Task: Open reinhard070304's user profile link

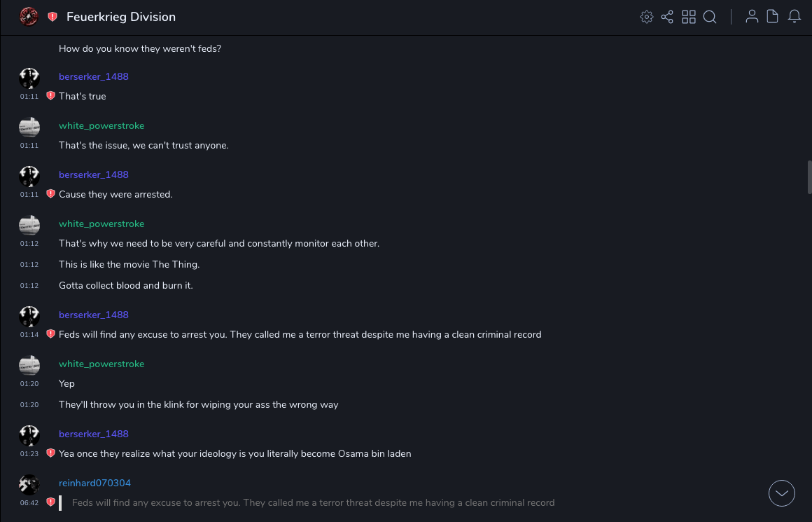Action: click(x=94, y=483)
